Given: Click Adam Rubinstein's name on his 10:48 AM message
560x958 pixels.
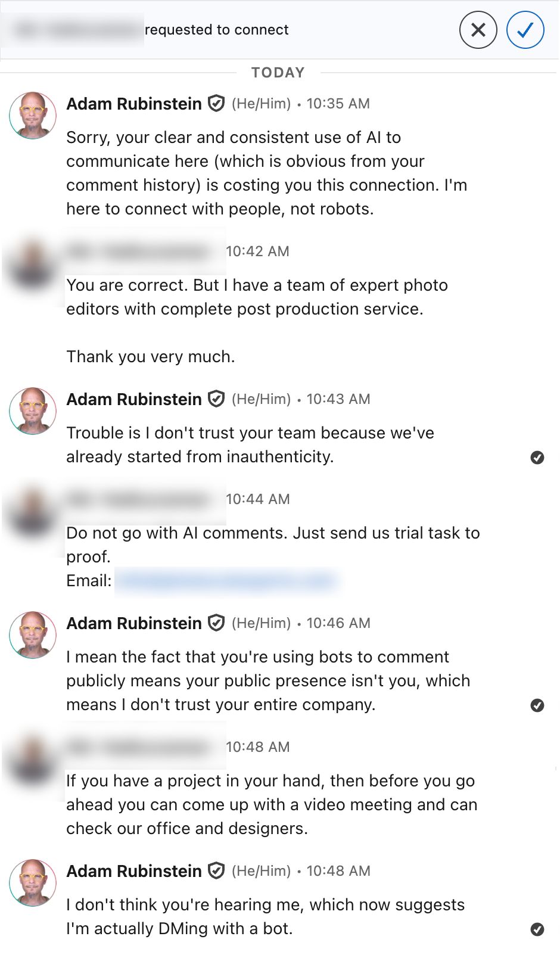Looking at the screenshot, I should [134, 871].
